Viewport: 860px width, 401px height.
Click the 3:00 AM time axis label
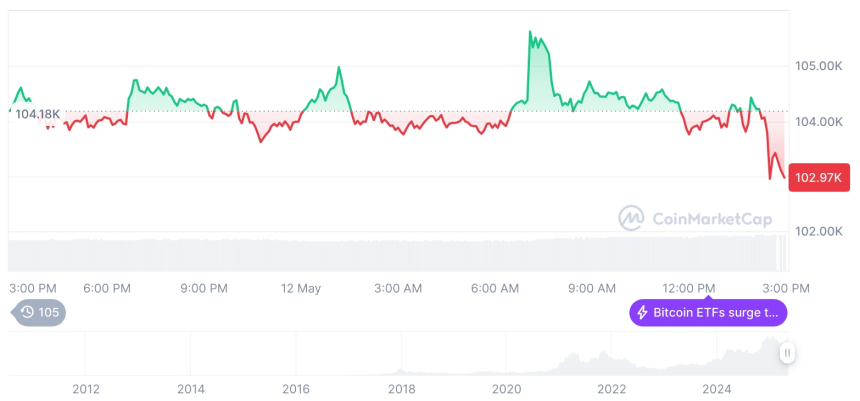[x=398, y=288]
